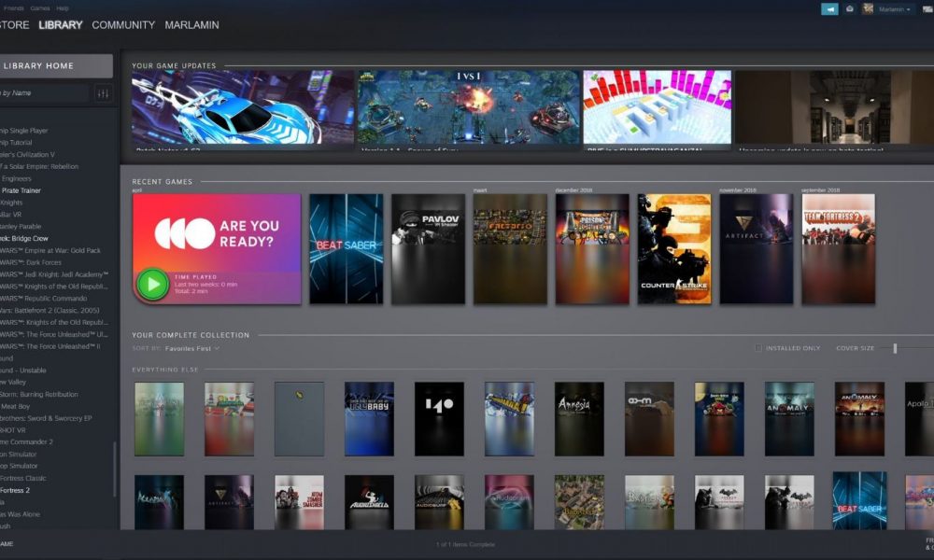
Task: Adjust the Cover Size slider handle
Action: click(895, 348)
